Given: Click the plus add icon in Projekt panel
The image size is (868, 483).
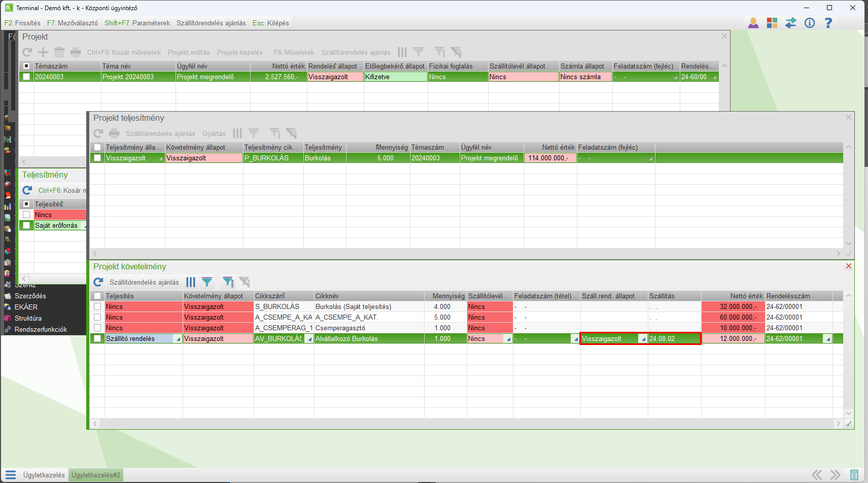Looking at the screenshot, I should point(44,52).
